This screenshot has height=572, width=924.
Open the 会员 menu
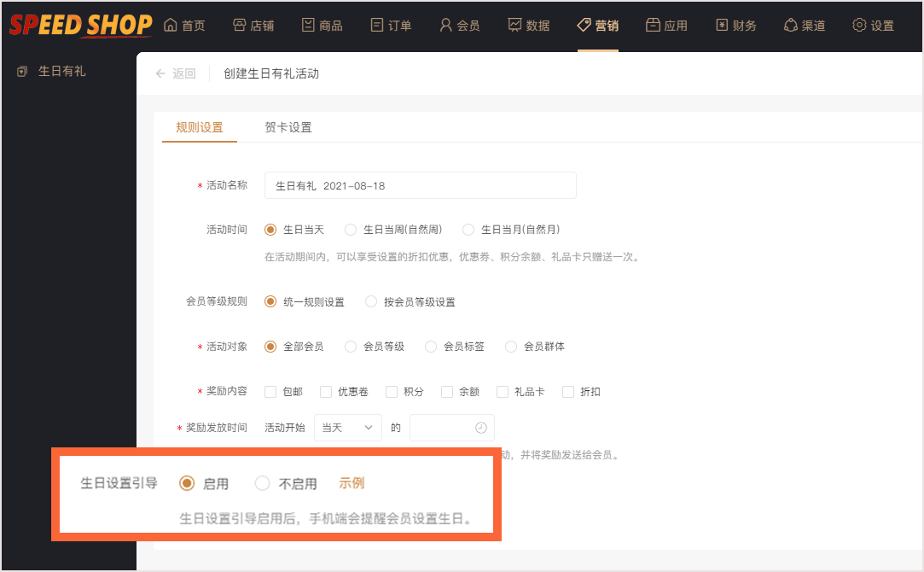pyautogui.click(x=460, y=26)
